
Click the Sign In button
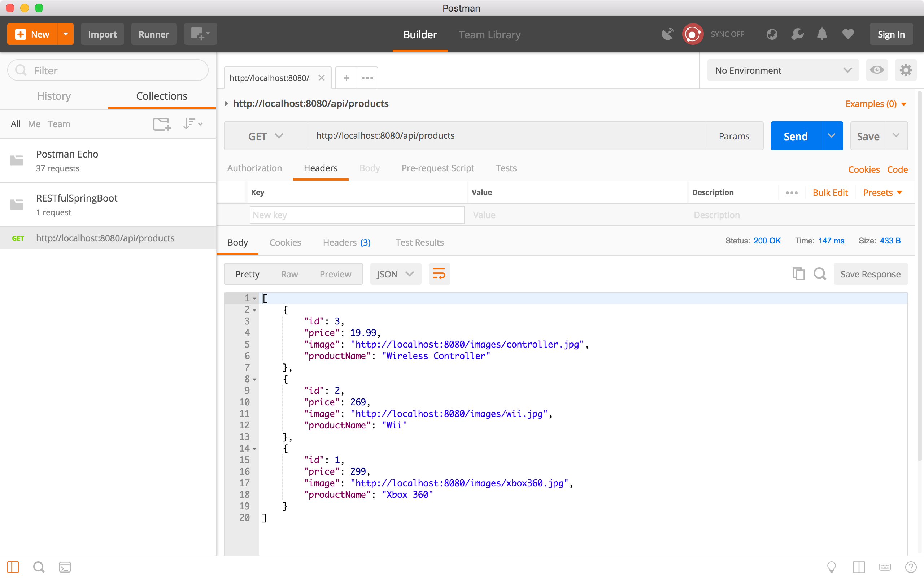point(891,34)
